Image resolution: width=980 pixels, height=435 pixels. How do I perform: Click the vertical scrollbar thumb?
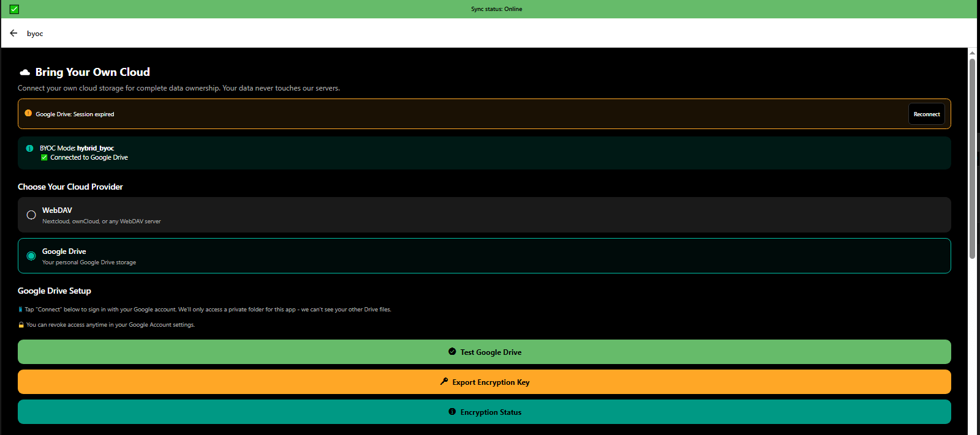(x=972, y=159)
